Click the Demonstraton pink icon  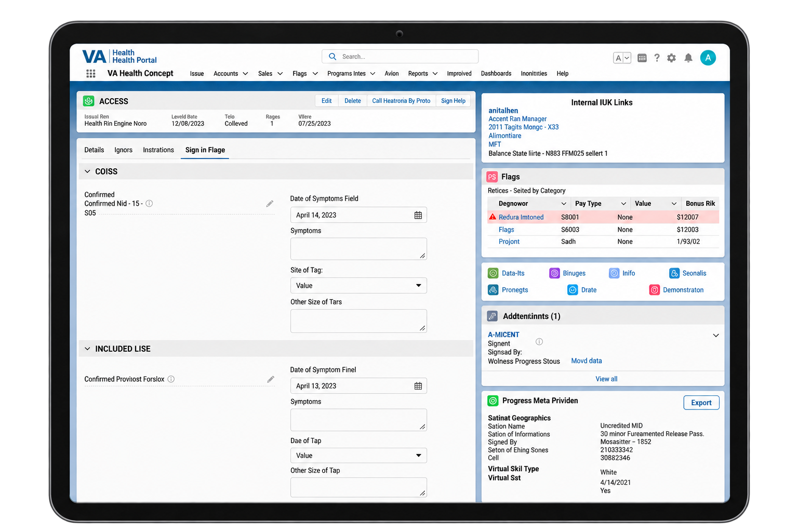click(655, 290)
